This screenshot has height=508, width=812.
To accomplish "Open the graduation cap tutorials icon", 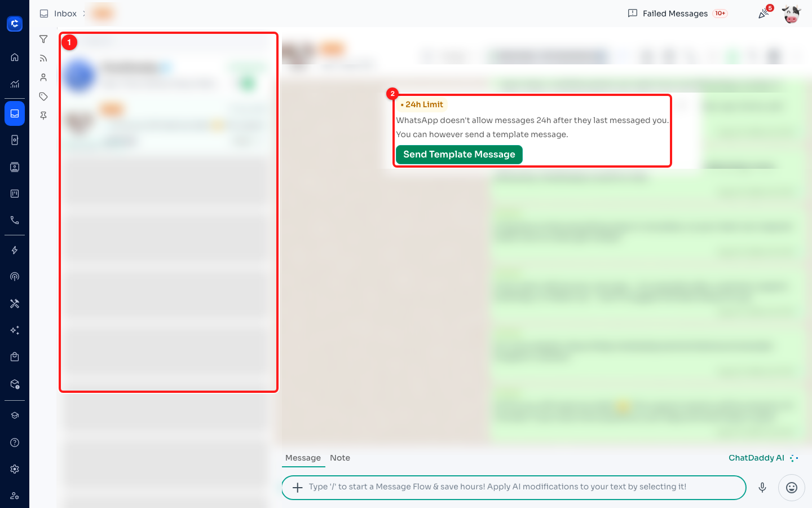I will (x=15, y=415).
